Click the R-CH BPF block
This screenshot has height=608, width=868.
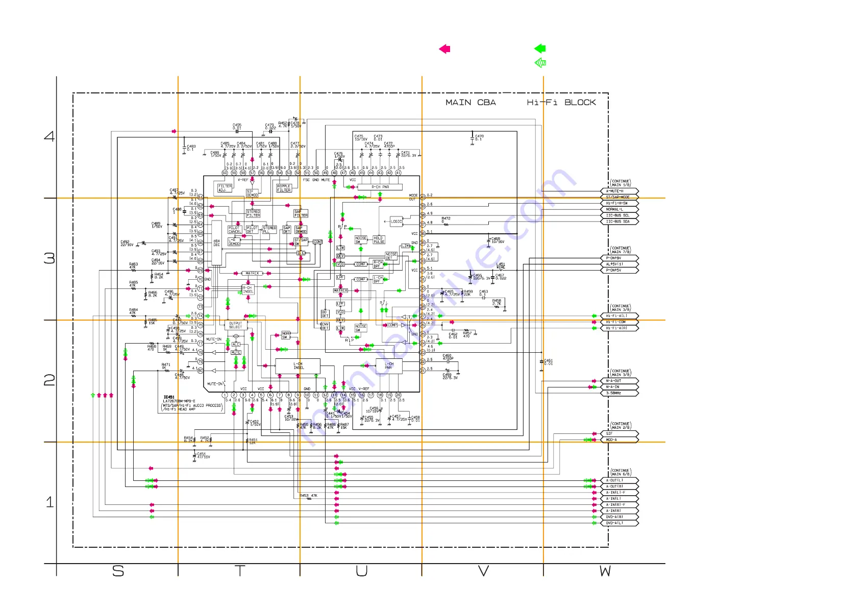coord(378,264)
